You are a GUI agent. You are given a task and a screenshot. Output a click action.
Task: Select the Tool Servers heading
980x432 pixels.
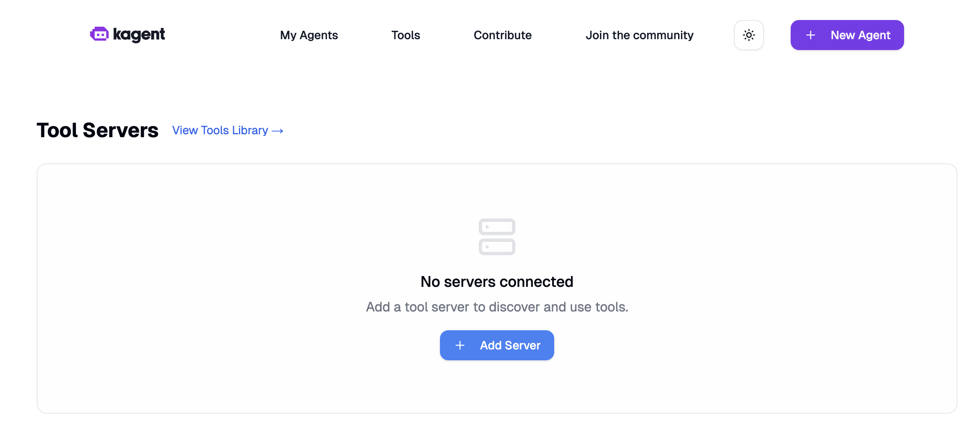[x=98, y=130]
